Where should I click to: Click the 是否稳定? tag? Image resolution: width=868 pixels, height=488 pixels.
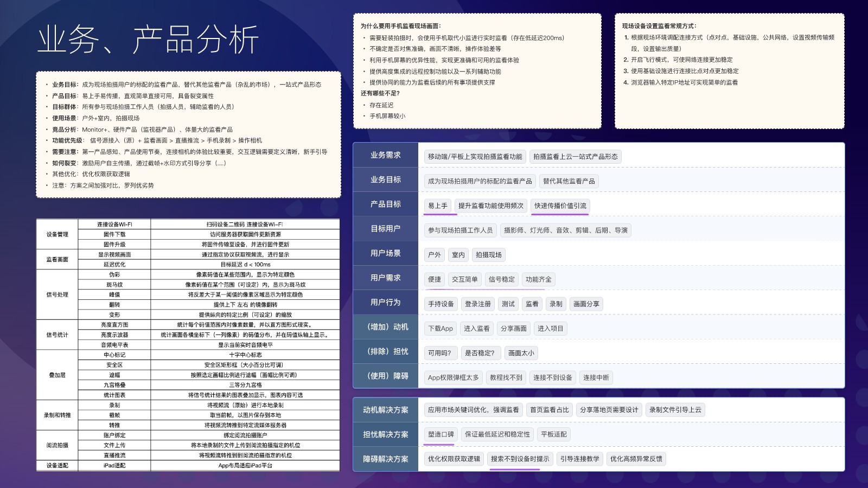(480, 353)
